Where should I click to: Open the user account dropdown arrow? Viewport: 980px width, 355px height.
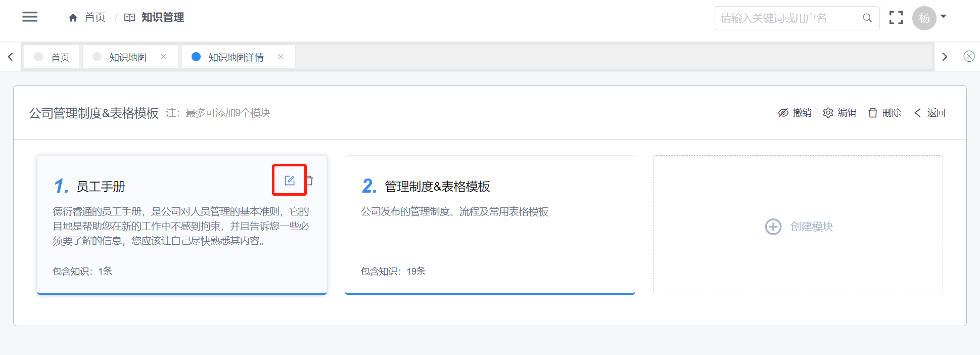943,17
